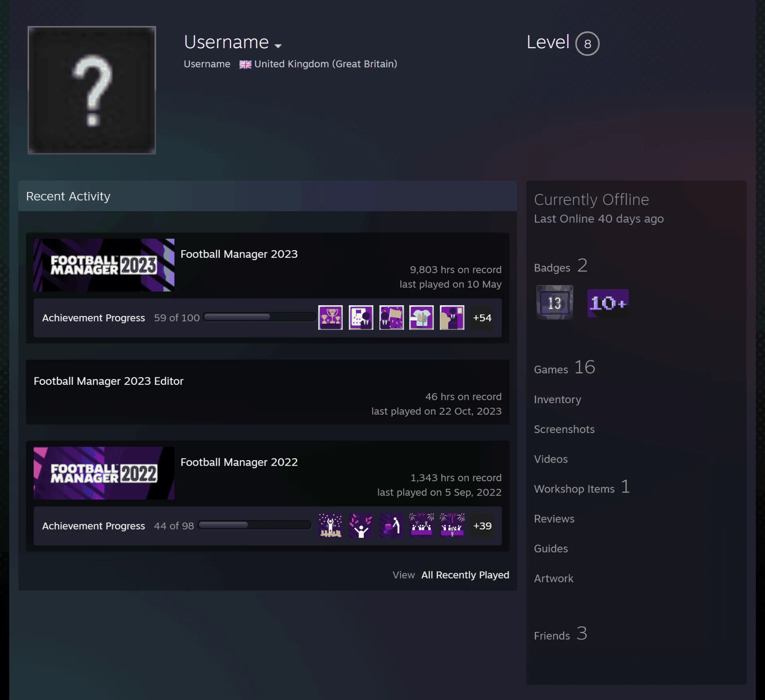The image size is (765, 700).
Task: Open the purple 10+ games badge
Action: tap(608, 303)
